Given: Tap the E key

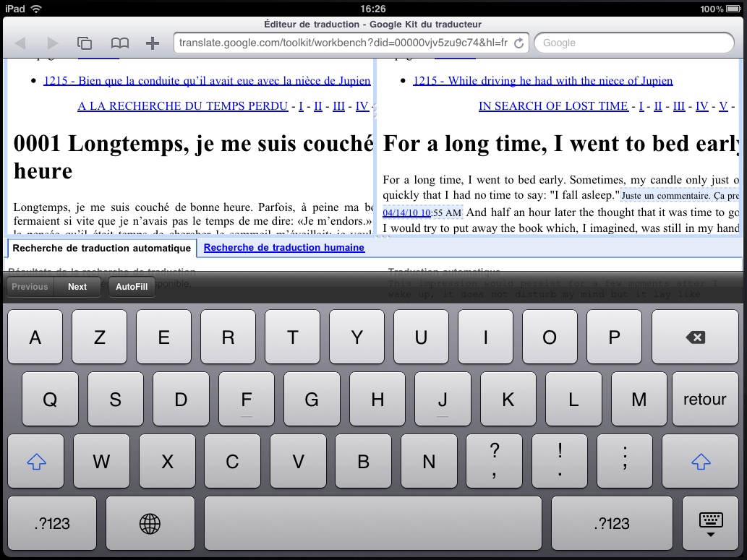Looking at the screenshot, I should point(163,337).
